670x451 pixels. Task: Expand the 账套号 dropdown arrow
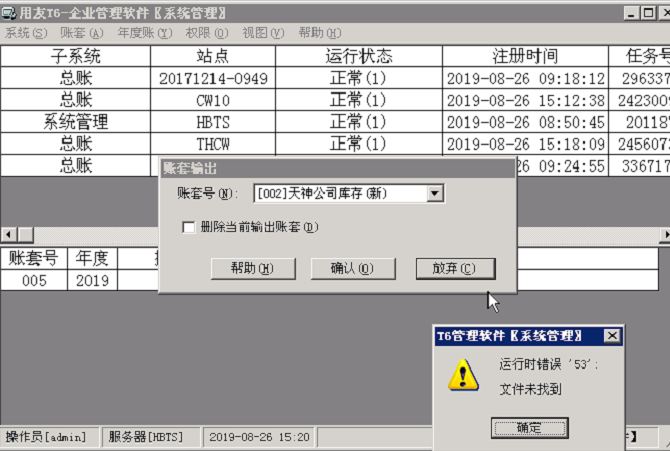435,194
